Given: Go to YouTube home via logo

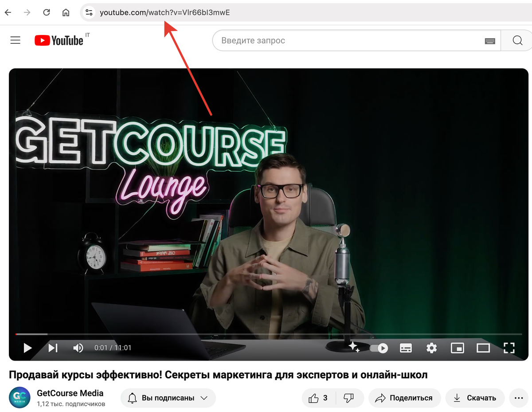Looking at the screenshot, I should coord(59,40).
